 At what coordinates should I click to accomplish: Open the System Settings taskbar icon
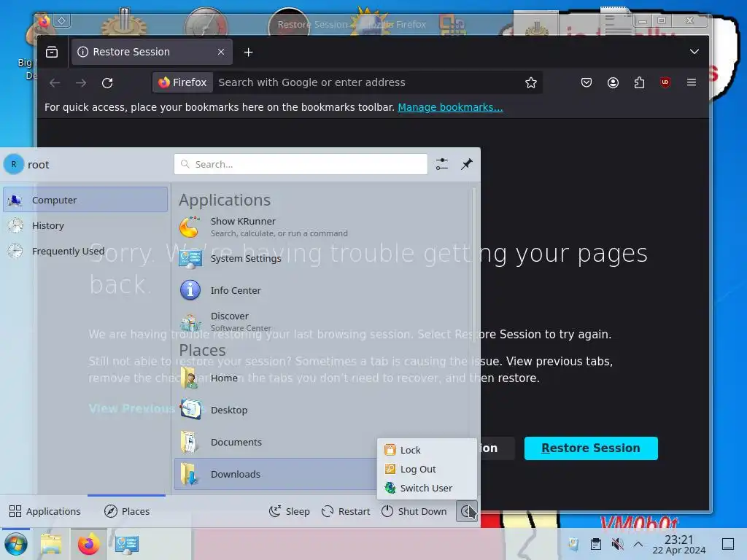point(127,544)
